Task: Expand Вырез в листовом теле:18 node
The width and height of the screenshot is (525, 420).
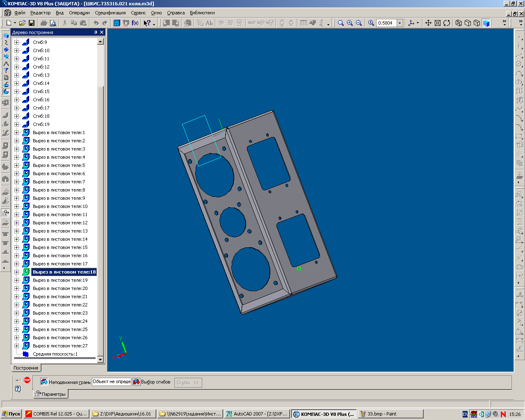Action: pyautogui.click(x=17, y=272)
